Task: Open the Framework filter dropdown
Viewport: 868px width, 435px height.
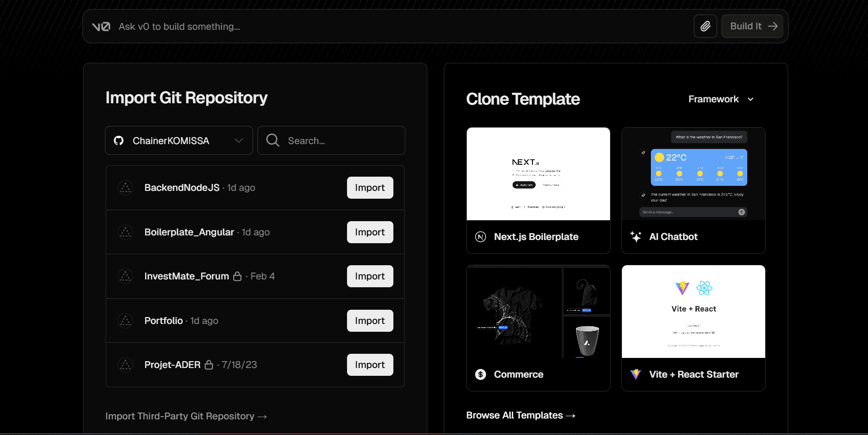Action: pos(721,99)
